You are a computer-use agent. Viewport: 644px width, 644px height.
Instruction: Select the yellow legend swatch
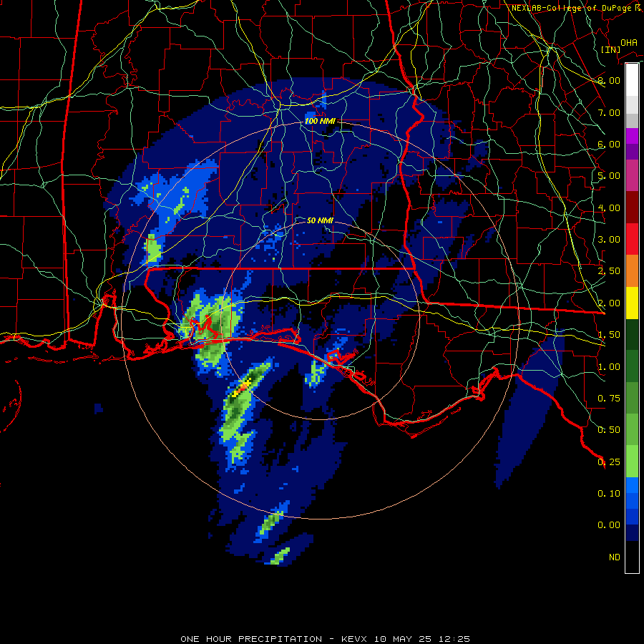[x=632, y=303]
